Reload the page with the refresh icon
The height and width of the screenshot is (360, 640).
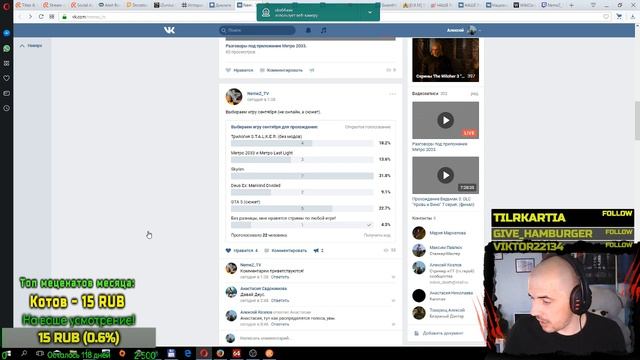(41, 17)
